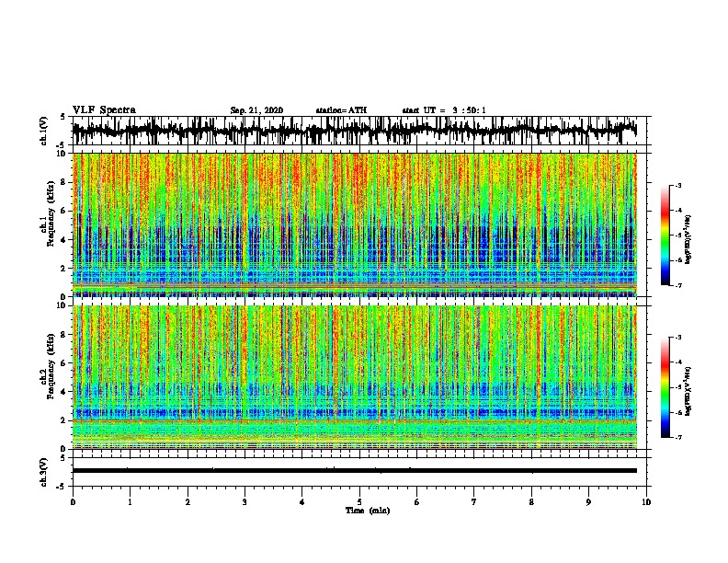Click the "Time (min)" axis title
This screenshot has height=563, width=728.
pos(368,511)
